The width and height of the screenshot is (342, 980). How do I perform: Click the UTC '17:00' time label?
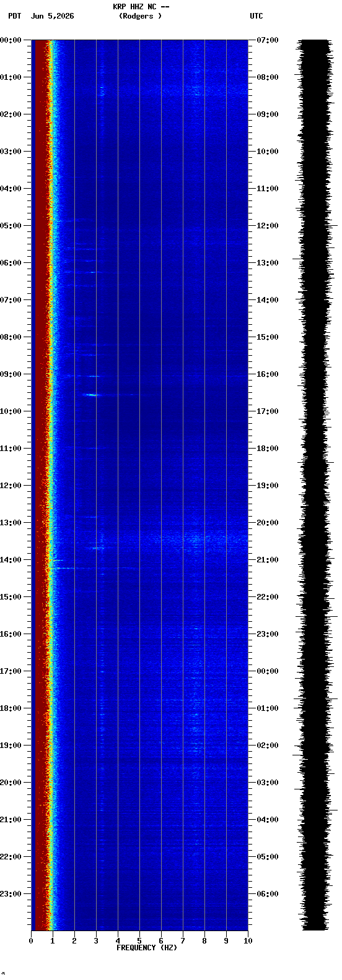(x=268, y=411)
